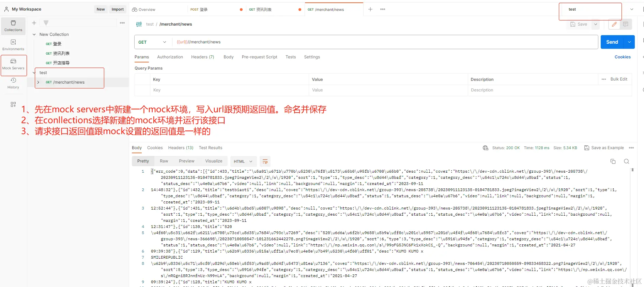This screenshot has width=644, height=287.
Task: Expand the /merchant/news request in sidebar
Action: pos(38,82)
